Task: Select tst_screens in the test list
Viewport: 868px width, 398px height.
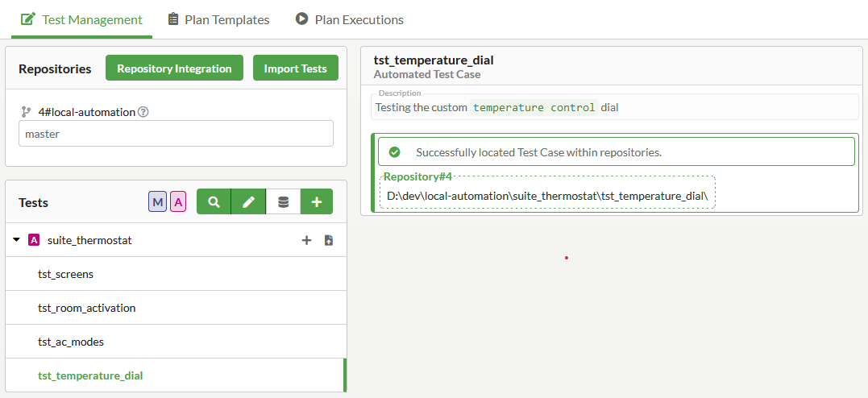Action: (66, 274)
